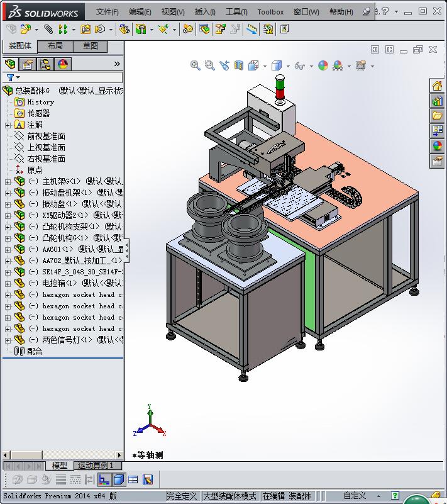This screenshot has height=504, width=447.
Task: Click the Clearance Verification warning icon
Action: click(x=268, y=29)
